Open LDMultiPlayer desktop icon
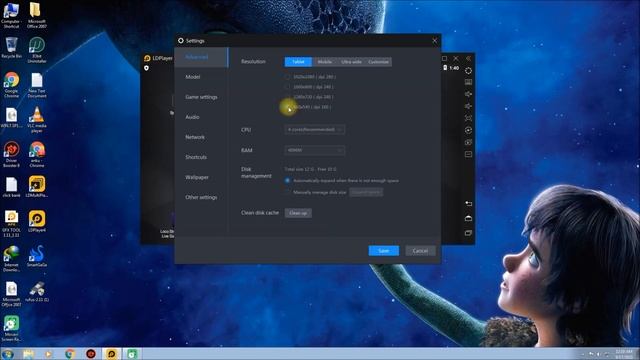 (37, 187)
